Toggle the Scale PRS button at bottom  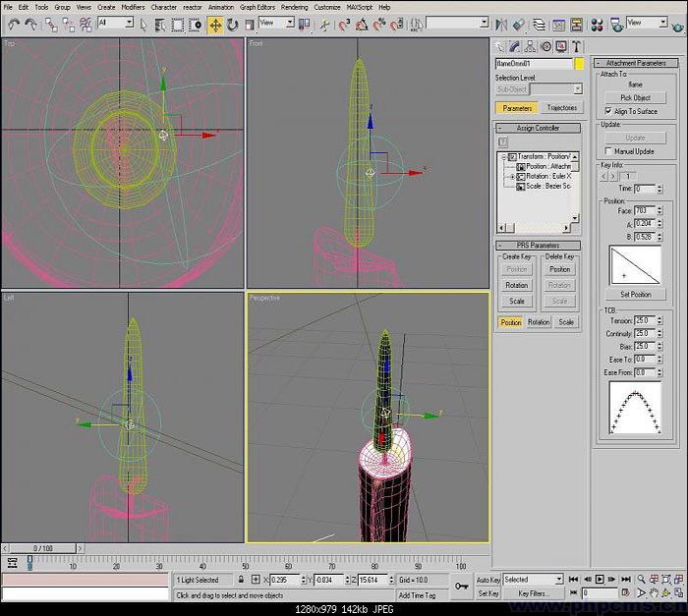(x=566, y=322)
